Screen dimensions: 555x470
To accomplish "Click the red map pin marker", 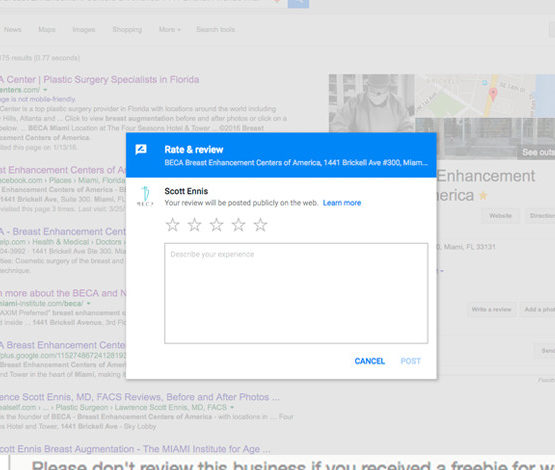I will click(x=493, y=94).
